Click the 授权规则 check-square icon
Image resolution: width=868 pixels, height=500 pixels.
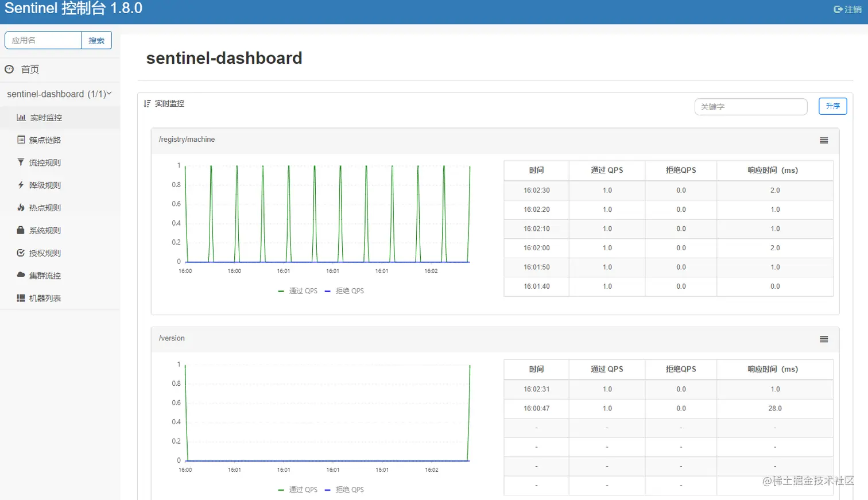[x=21, y=253]
